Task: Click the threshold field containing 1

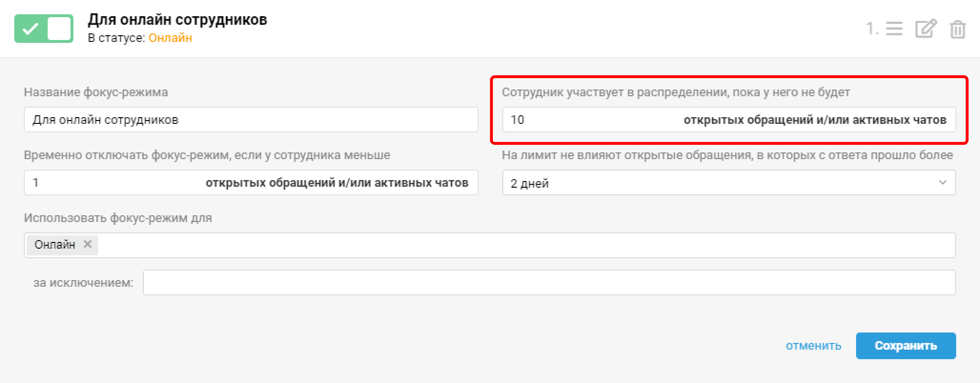Action: pos(114,183)
